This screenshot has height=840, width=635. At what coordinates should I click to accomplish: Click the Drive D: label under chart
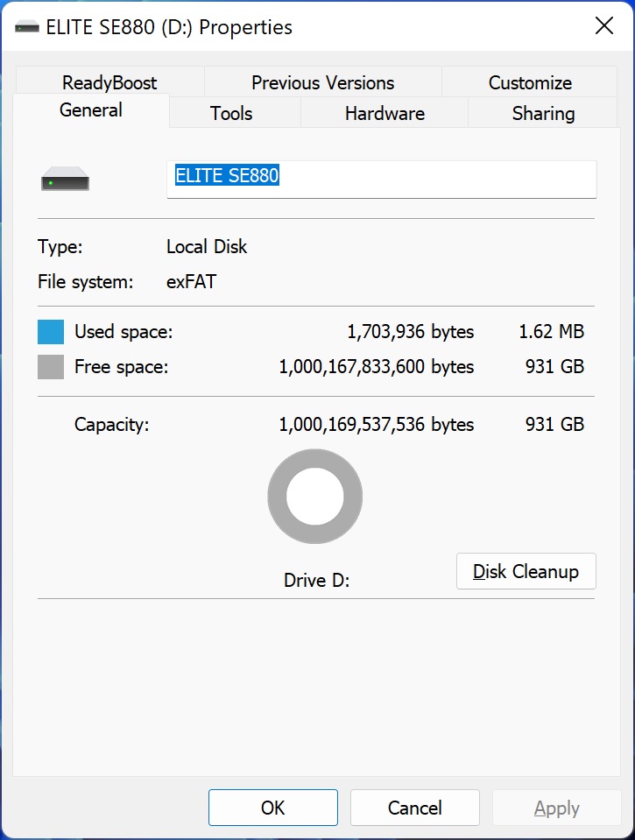[317, 580]
